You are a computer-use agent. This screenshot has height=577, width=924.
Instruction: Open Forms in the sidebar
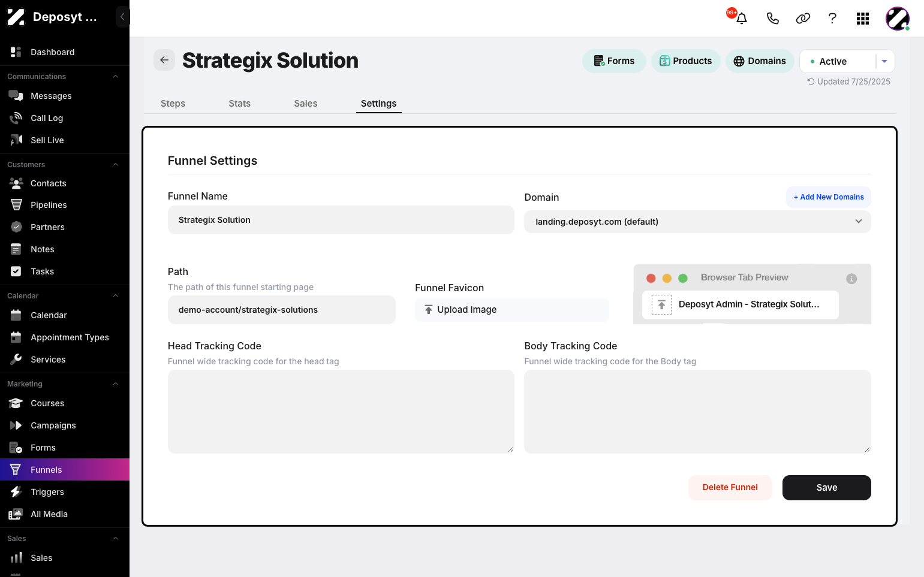[65, 448]
